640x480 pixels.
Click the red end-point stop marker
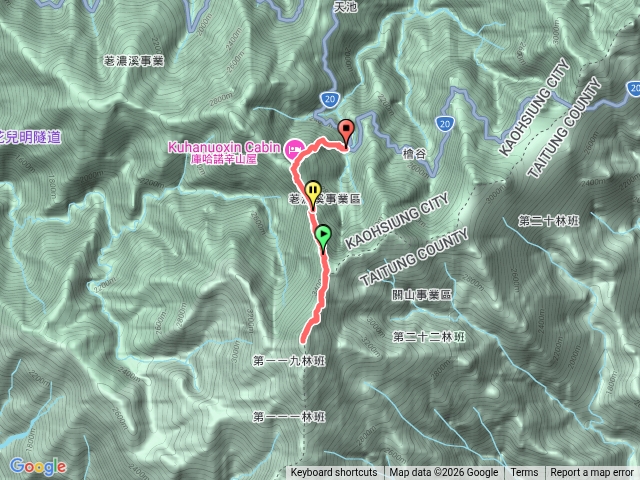pyautogui.click(x=346, y=131)
